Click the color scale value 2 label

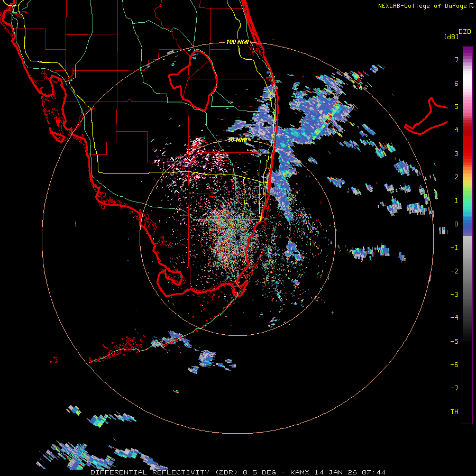point(456,177)
